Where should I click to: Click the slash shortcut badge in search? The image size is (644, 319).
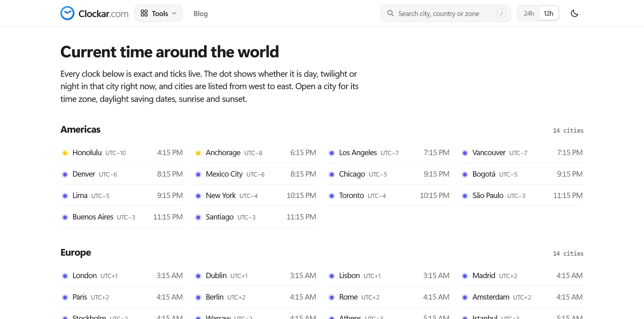click(501, 13)
